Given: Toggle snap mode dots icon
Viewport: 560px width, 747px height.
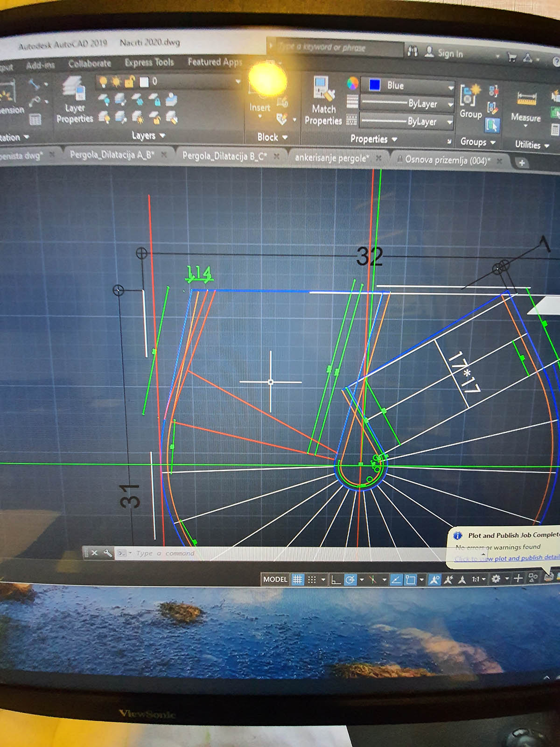Looking at the screenshot, I should point(312,579).
